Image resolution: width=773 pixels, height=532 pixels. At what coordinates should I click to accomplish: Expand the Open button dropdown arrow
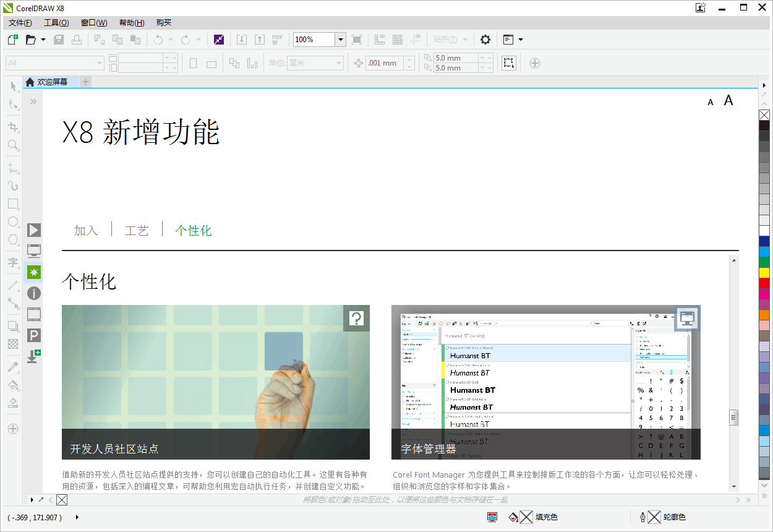(x=43, y=40)
